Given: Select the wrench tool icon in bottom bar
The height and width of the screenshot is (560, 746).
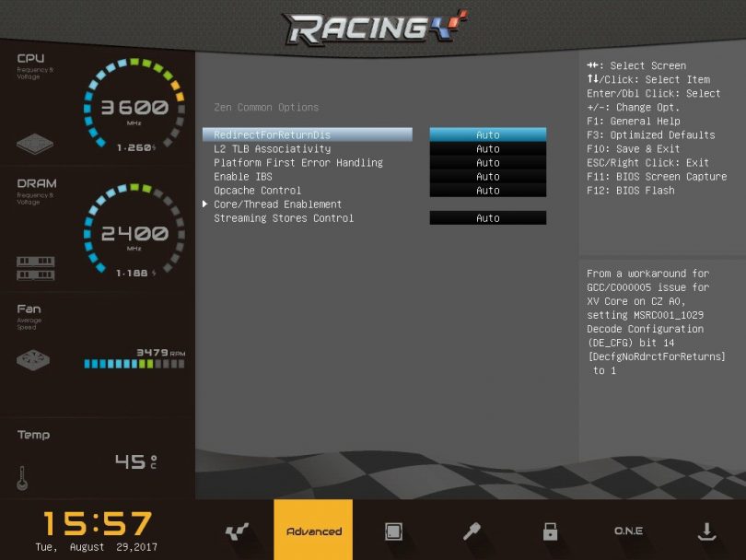Looking at the screenshot, I should pos(472,531).
